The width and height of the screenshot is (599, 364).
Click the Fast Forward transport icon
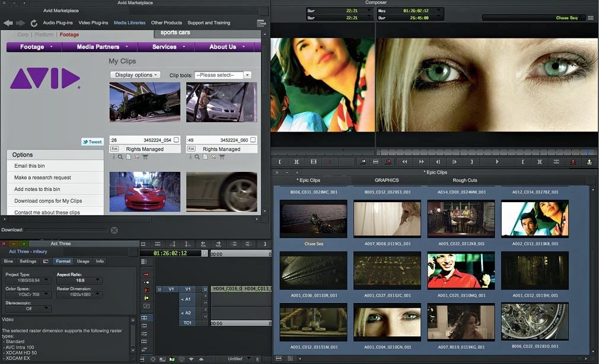coord(420,161)
